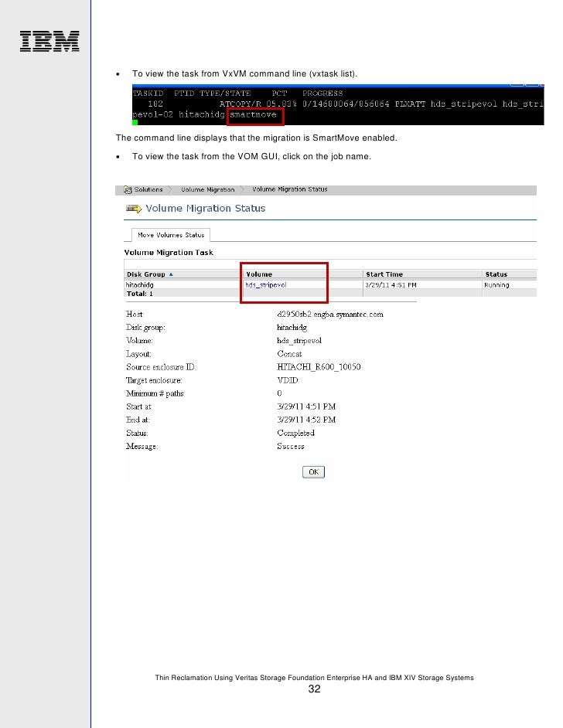Viewport: 563px width, 728px height.
Task: Click the Success message value
Action: pos(290,446)
